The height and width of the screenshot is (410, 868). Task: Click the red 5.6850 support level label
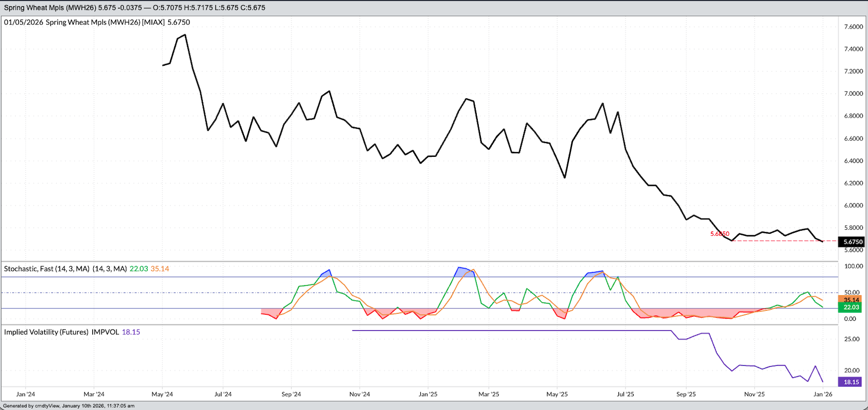pyautogui.click(x=720, y=234)
